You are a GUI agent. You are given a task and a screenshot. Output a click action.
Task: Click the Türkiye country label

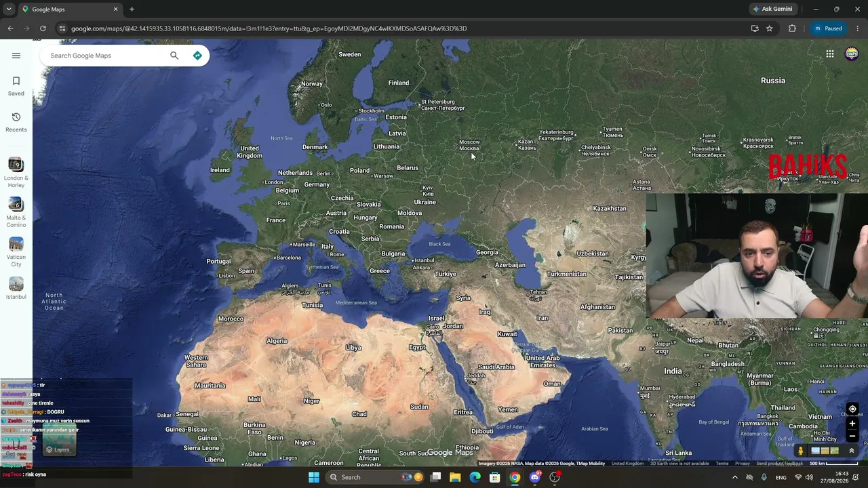click(446, 274)
